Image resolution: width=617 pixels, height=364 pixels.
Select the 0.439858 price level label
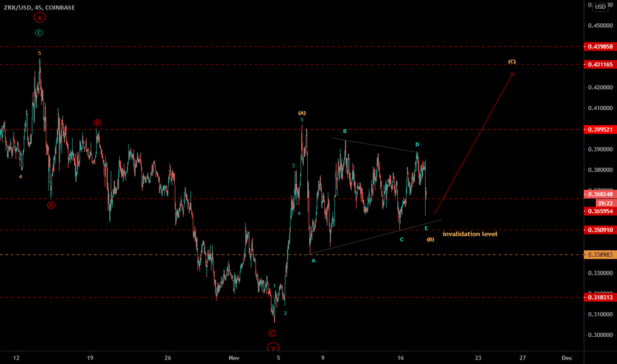click(x=600, y=46)
